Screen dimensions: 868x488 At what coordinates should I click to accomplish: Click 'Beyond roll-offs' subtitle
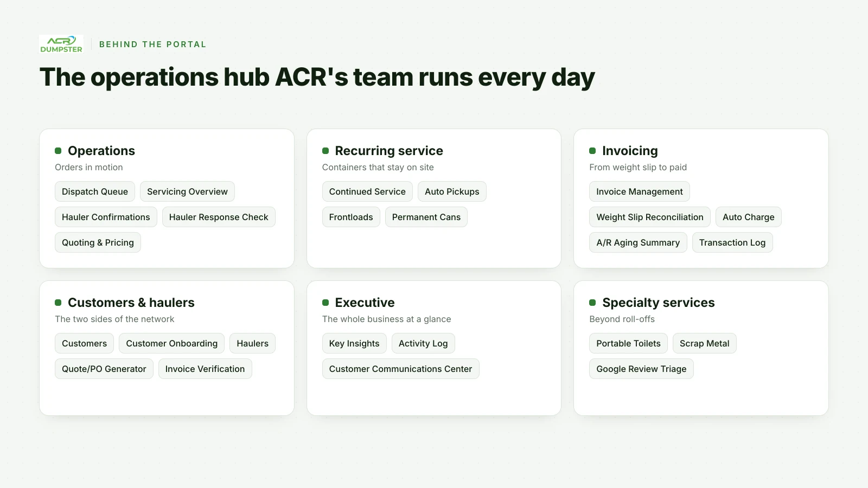[622, 319]
